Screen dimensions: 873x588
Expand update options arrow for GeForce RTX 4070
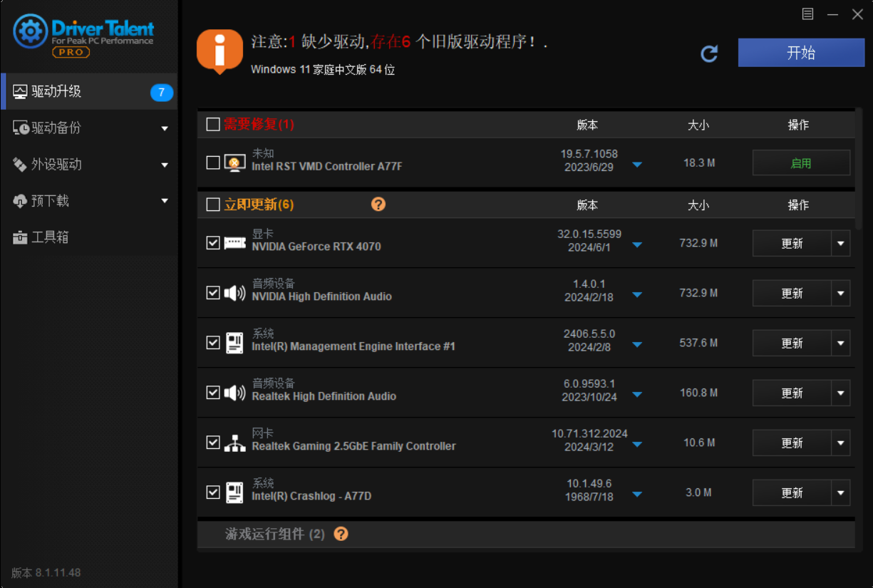(x=841, y=244)
